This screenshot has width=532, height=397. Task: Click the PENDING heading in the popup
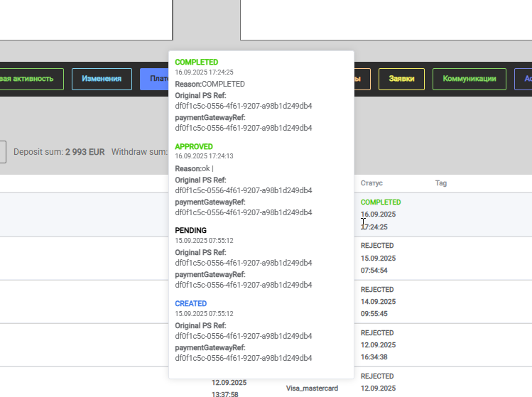190,231
